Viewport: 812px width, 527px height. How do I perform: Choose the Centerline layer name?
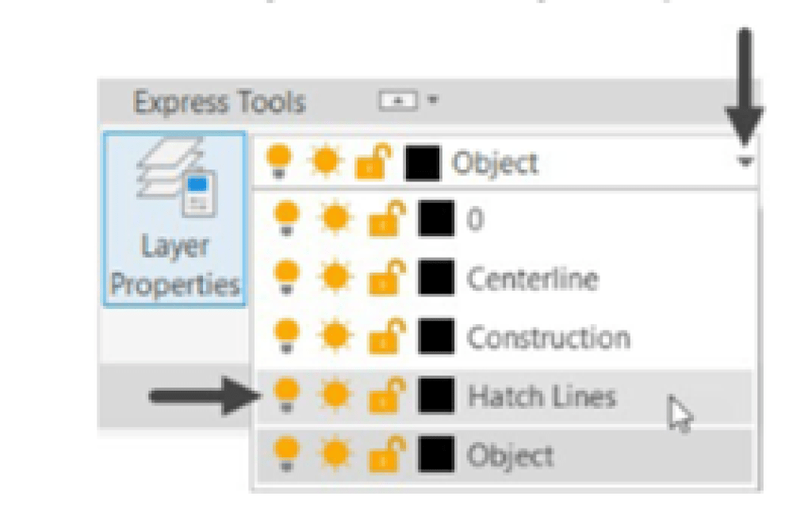pyautogui.click(x=532, y=279)
